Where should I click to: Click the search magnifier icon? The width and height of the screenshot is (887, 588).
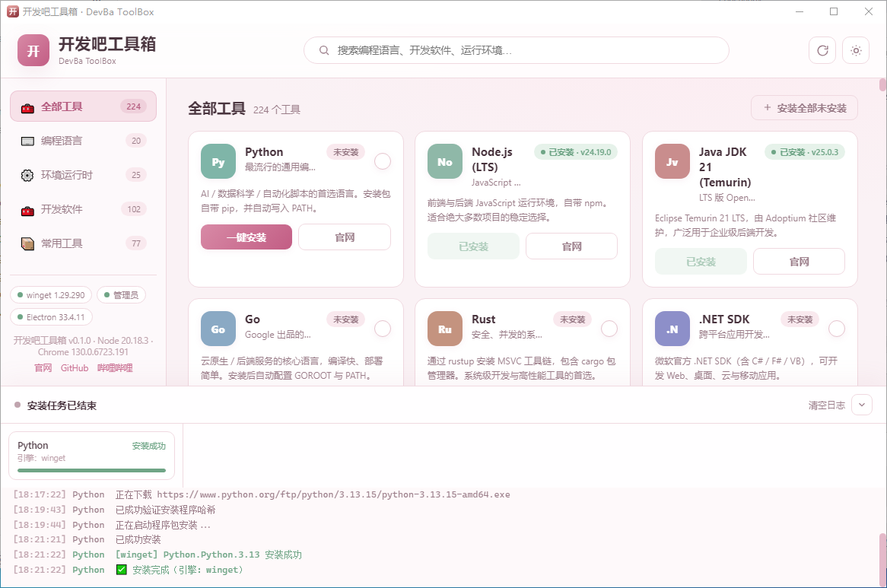coord(324,50)
